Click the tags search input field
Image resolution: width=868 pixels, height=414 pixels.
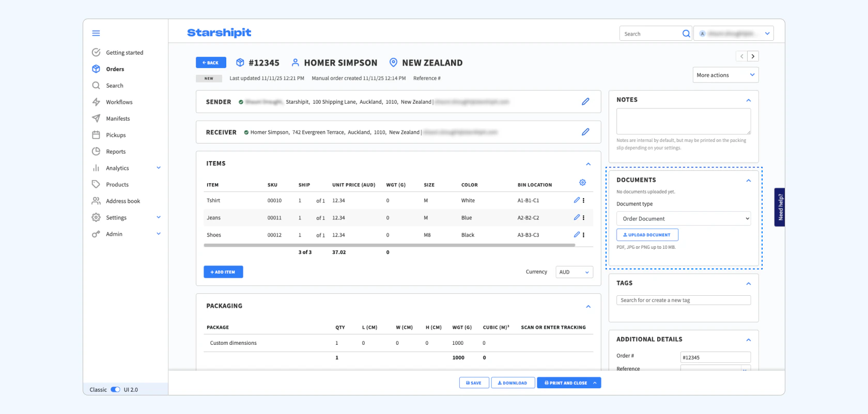click(x=683, y=300)
